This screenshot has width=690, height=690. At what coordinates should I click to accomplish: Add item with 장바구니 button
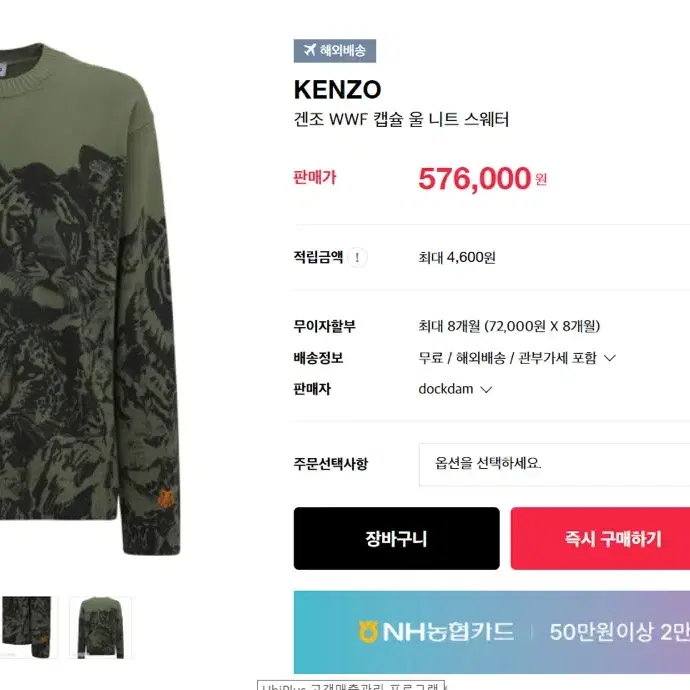[396, 538]
